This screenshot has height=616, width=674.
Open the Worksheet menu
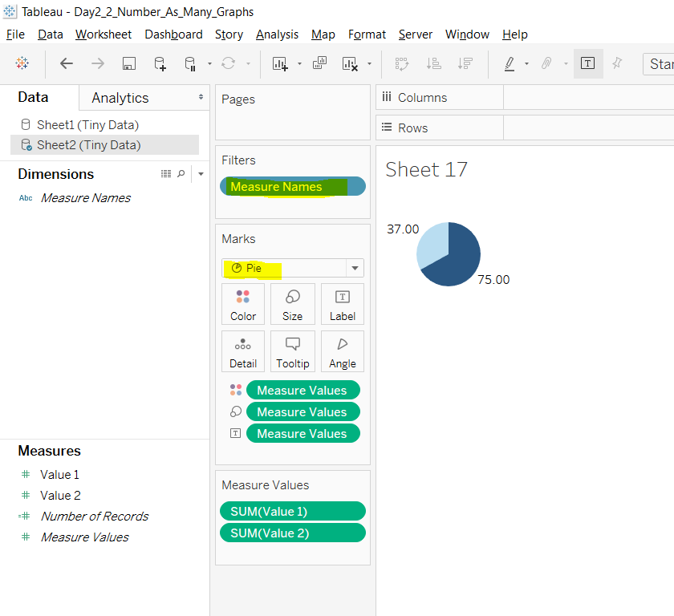tap(104, 34)
